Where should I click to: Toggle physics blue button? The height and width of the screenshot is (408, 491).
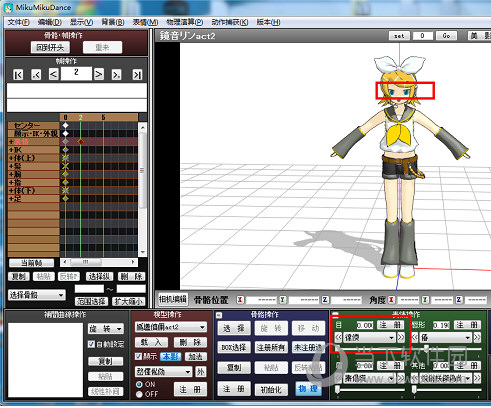click(308, 389)
